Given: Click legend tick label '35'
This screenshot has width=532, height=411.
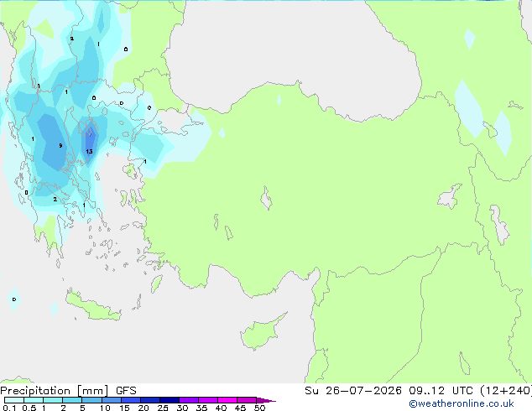Looking at the screenshot, I should [x=201, y=408].
